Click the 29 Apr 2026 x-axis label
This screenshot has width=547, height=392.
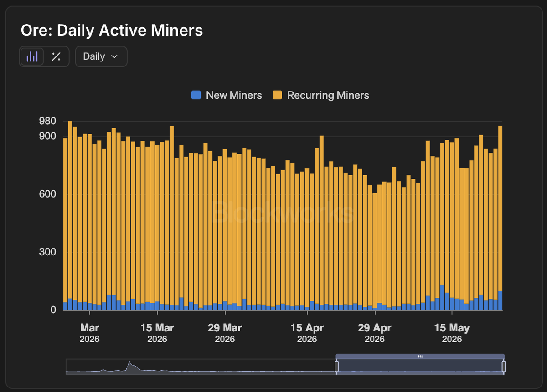click(375, 333)
